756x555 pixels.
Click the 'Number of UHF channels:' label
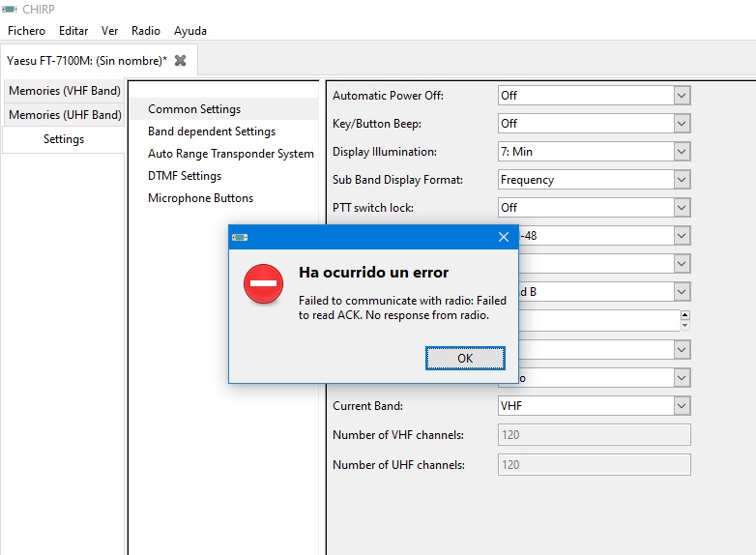(x=398, y=465)
